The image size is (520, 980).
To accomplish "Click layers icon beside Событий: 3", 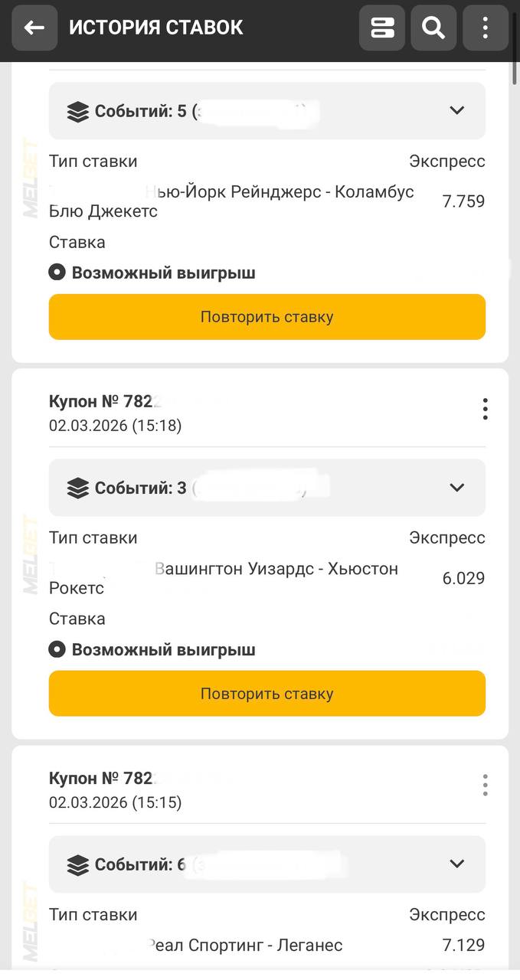I will tap(78, 488).
